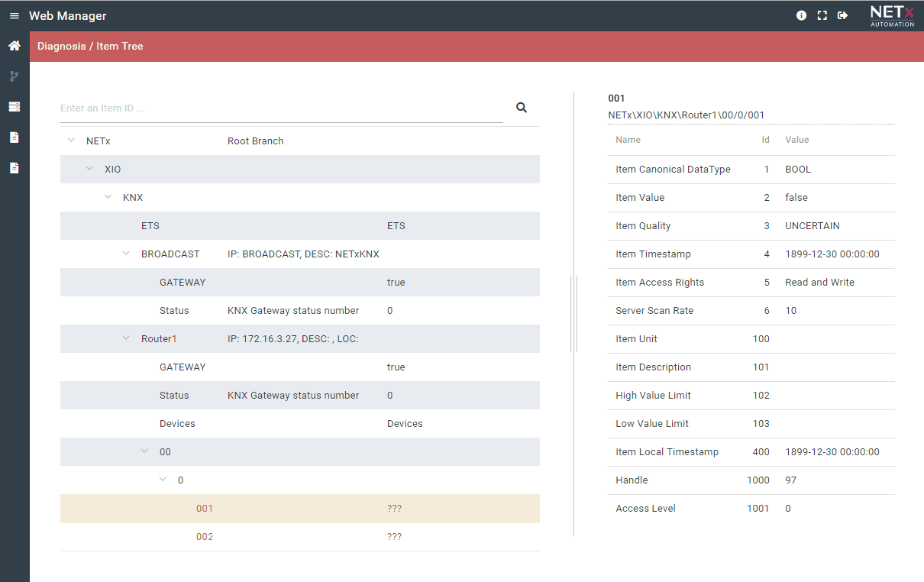
Task: Open the hamburger navigation menu
Action: (x=14, y=16)
